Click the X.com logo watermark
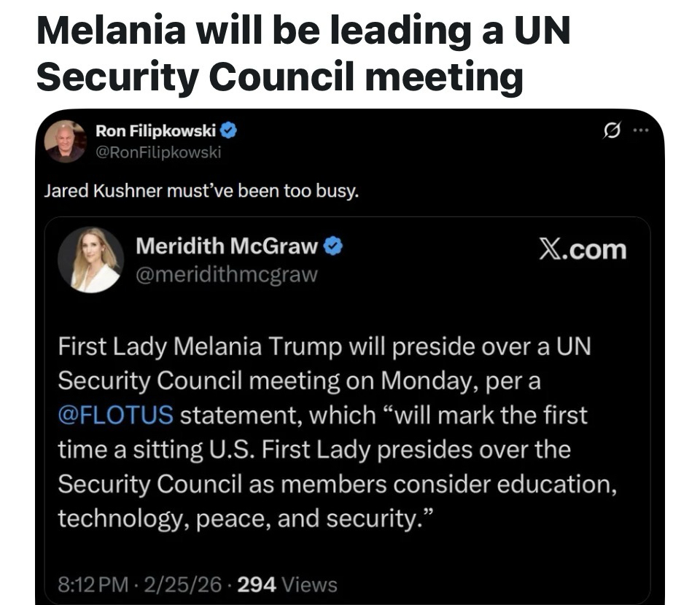 (x=582, y=249)
